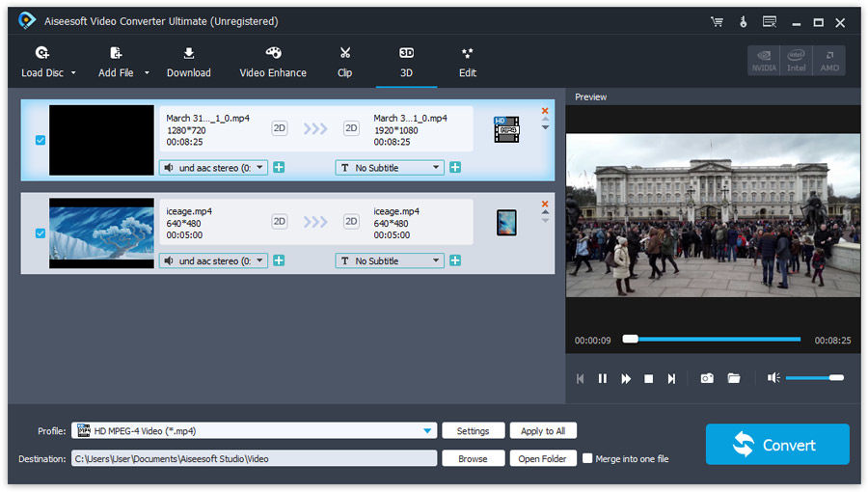Image resolution: width=868 pixels, height=492 pixels.
Task: Jump to previous frame in preview
Action: pyautogui.click(x=581, y=378)
